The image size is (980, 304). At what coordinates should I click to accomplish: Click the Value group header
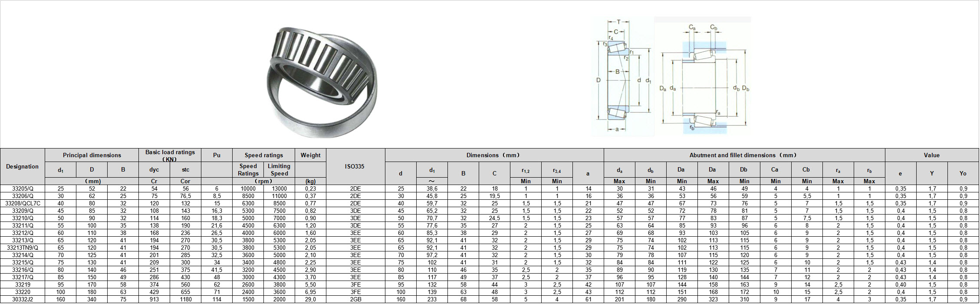(x=931, y=155)
